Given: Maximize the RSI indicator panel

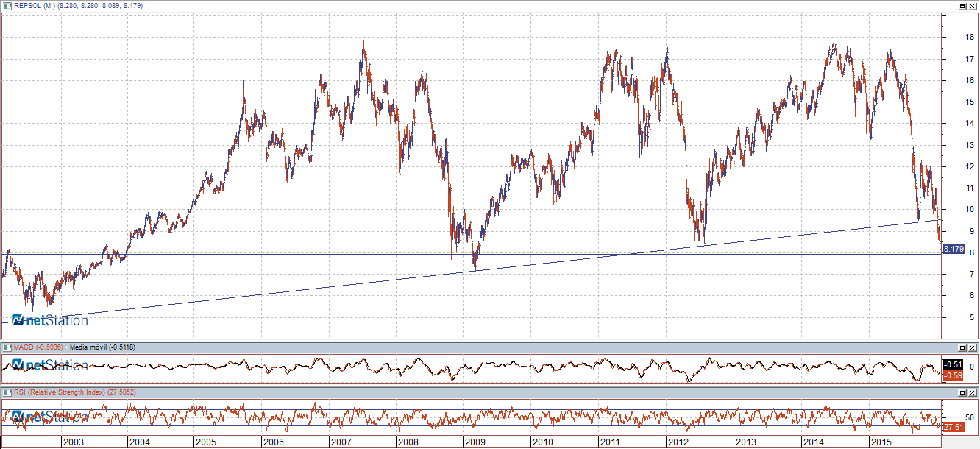Looking at the screenshot, I should point(962,393).
